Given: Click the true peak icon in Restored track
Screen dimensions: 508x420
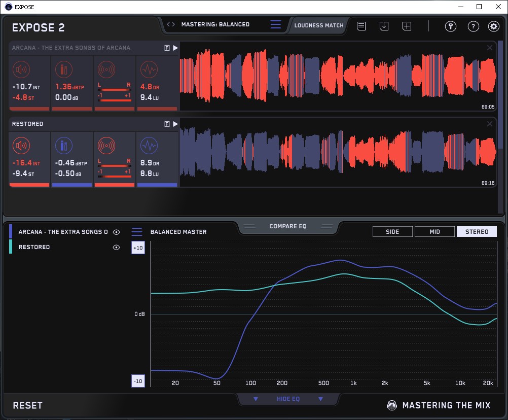Looking at the screenshot, I should pos(64,146).
